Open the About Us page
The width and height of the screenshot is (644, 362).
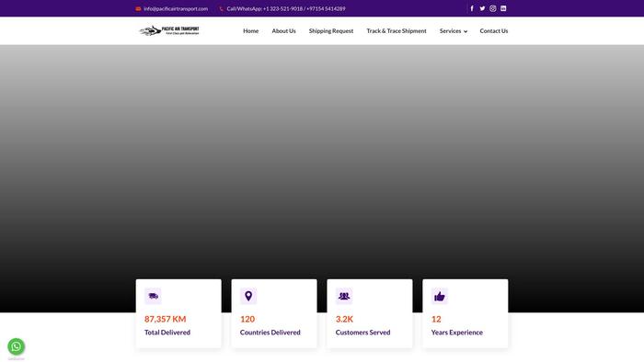[283, 30]
